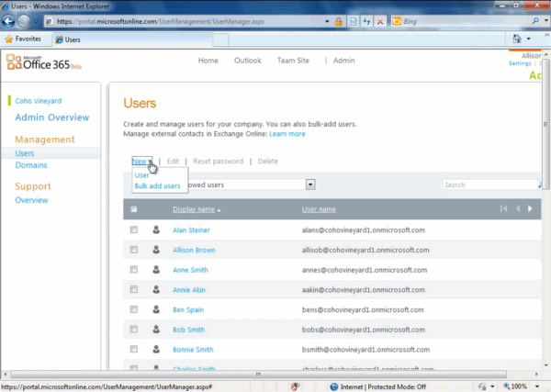
Task: Open Settings link at top right
Action: [520, 63]
